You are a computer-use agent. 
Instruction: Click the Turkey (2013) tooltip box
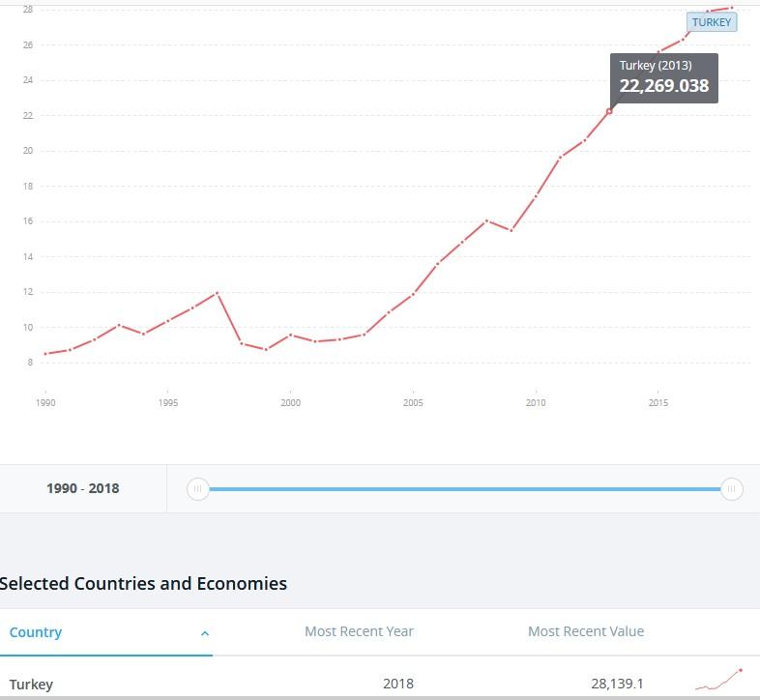point(663,78)
